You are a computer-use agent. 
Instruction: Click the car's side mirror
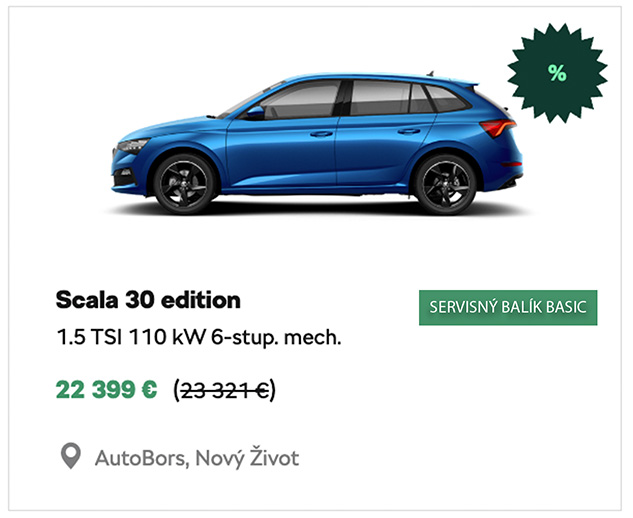pyautogui.click(x=256, y=112)
